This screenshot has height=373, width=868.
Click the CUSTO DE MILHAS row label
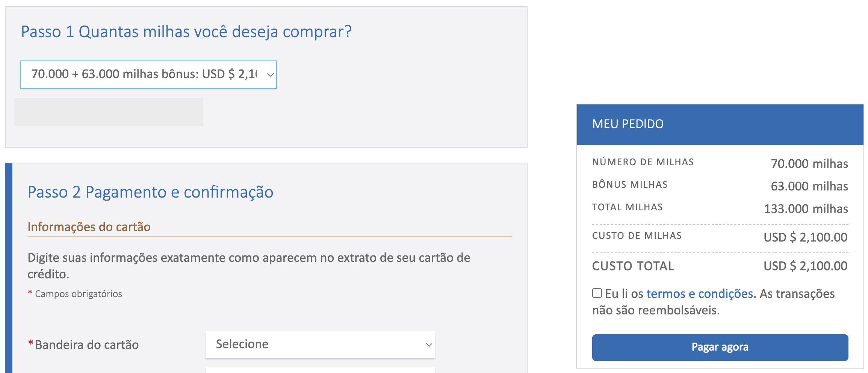pos(637,236)
